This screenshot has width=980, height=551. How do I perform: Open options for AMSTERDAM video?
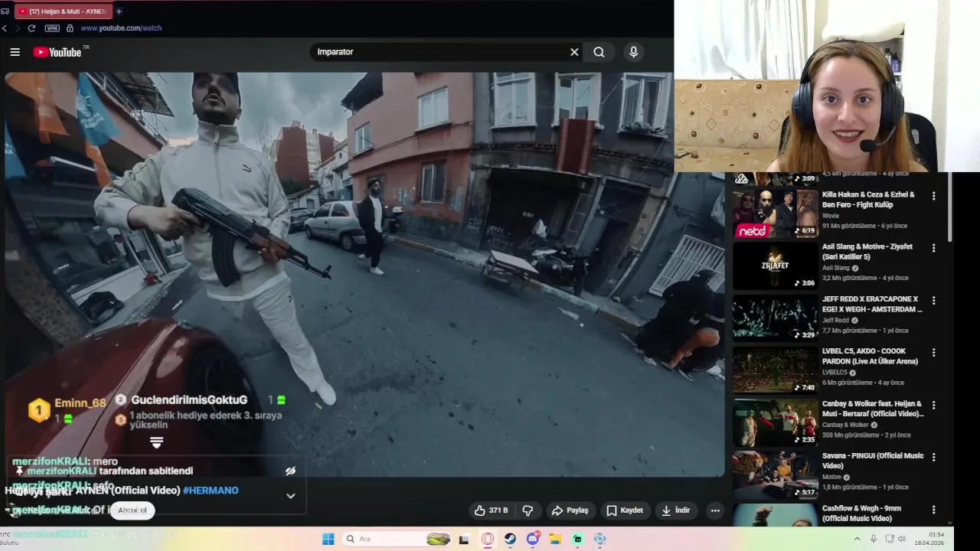pos(933,300)
